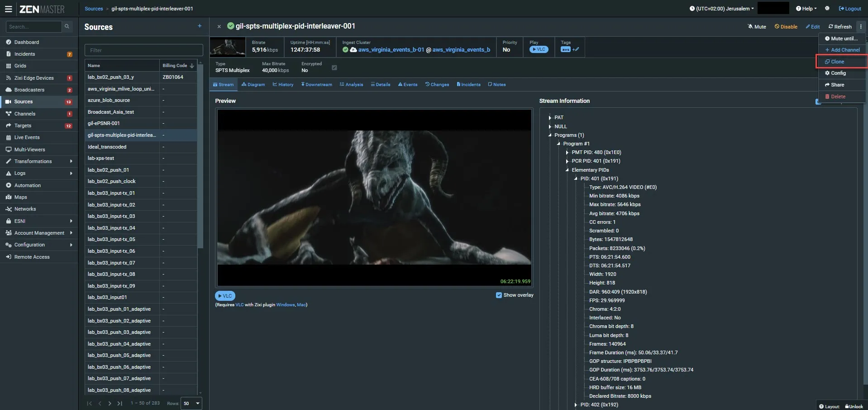Expand the NULL tree node
The image size is (868, 410).
tap(550, 126)
